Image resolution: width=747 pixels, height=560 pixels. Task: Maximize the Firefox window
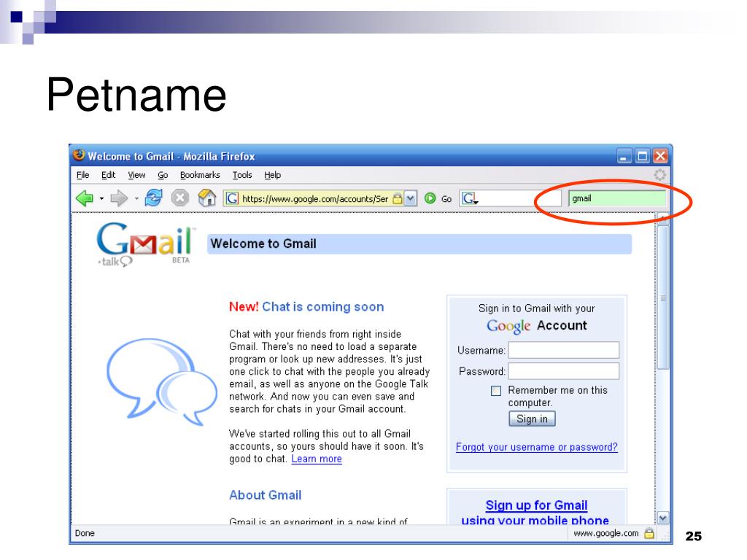pyautogui.click(x=642, y=156)
